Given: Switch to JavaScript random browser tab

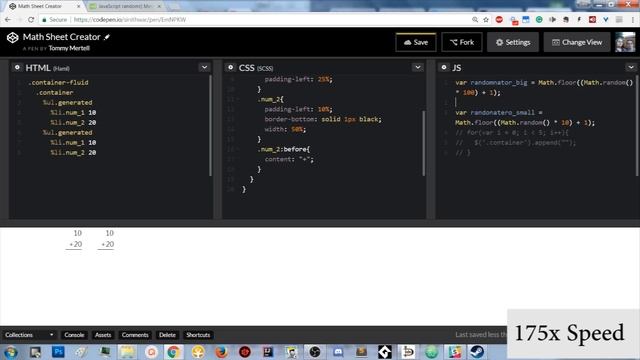Looking at the screenshot, I should coord(125,6).
